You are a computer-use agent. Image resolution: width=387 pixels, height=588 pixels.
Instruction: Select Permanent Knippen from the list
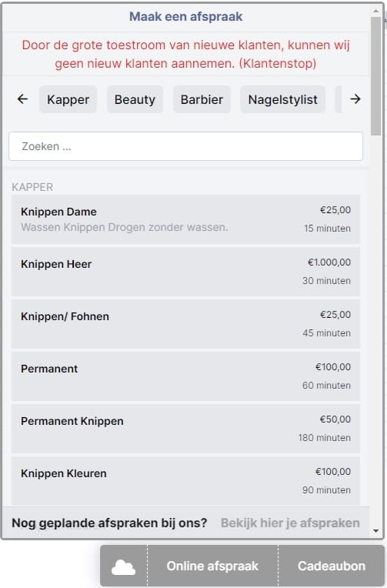point(185,429)
